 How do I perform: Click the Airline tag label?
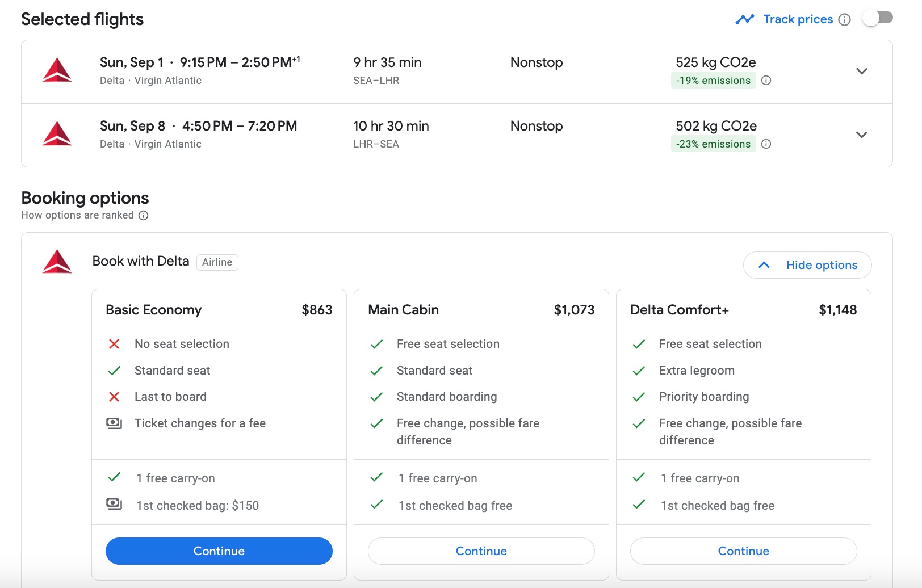pos(217,262)
